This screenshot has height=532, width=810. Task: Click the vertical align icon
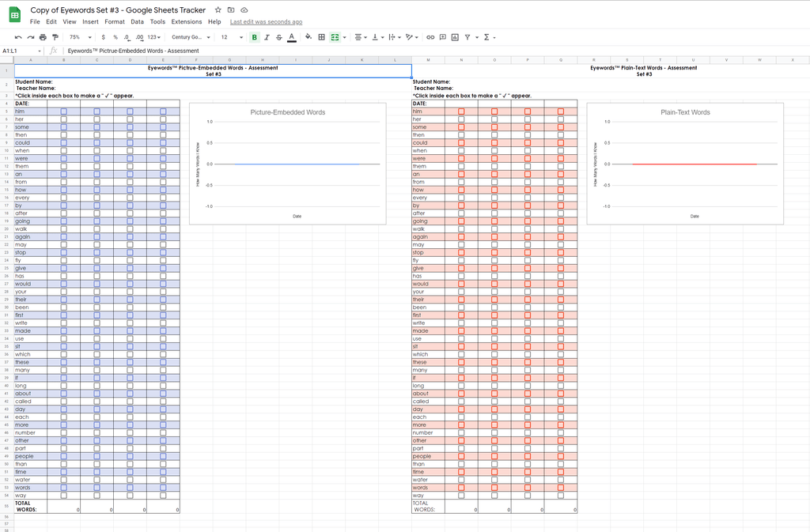[375, 37]
